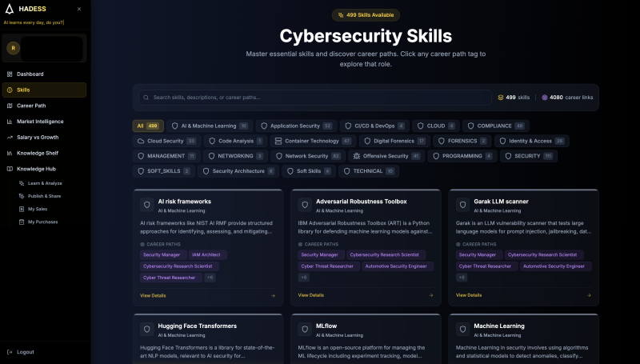Image resolution: width=640 pixels, height=364 pixels.
Task: Filter by Network Security
Action: 308,156
